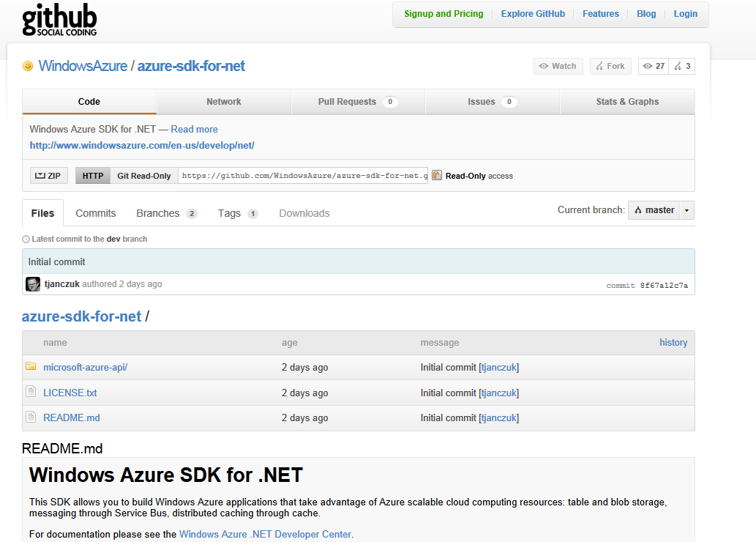Click tjanczuk's avatar in commit box
The width and height of the screenshot is (756, 542).
(33, 284)
